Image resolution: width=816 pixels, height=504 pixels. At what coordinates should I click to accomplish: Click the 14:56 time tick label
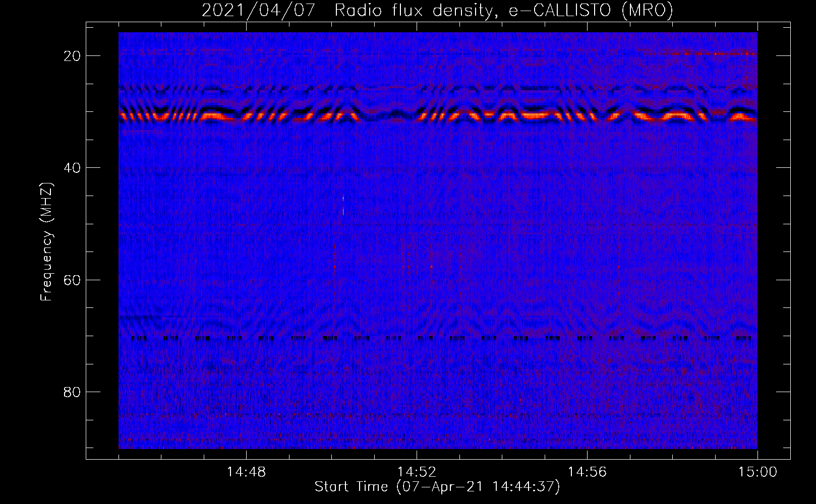pyautogui.click(x=587, y=472)
